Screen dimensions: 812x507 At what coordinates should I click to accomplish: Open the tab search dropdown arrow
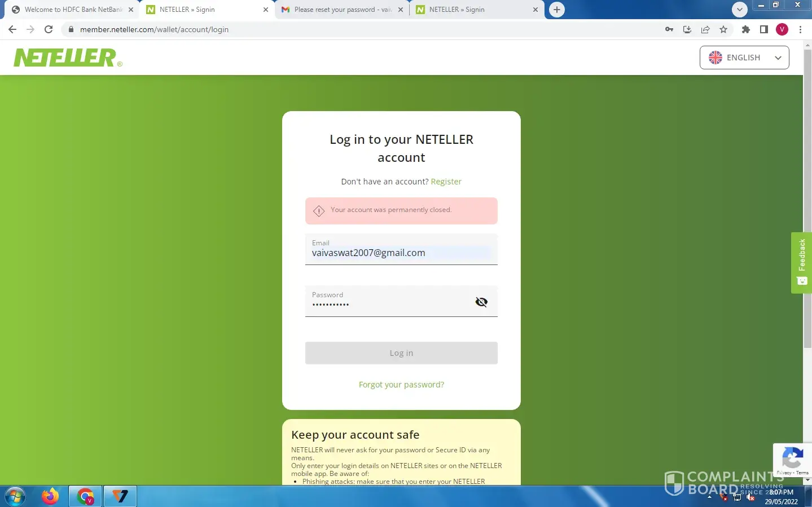740,10
